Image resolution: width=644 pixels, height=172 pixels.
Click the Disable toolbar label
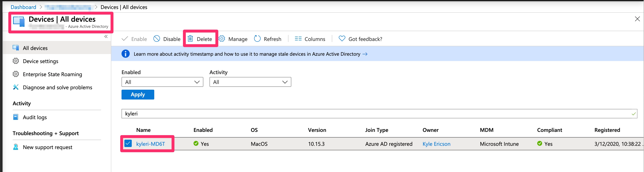click(x=172, y=39)
